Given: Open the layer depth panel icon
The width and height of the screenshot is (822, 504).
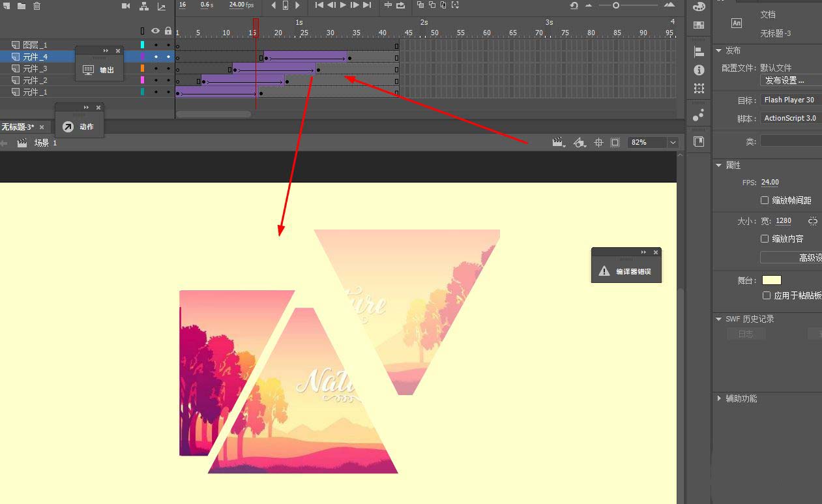Looking at the screenshot, I should pos(162,6).
